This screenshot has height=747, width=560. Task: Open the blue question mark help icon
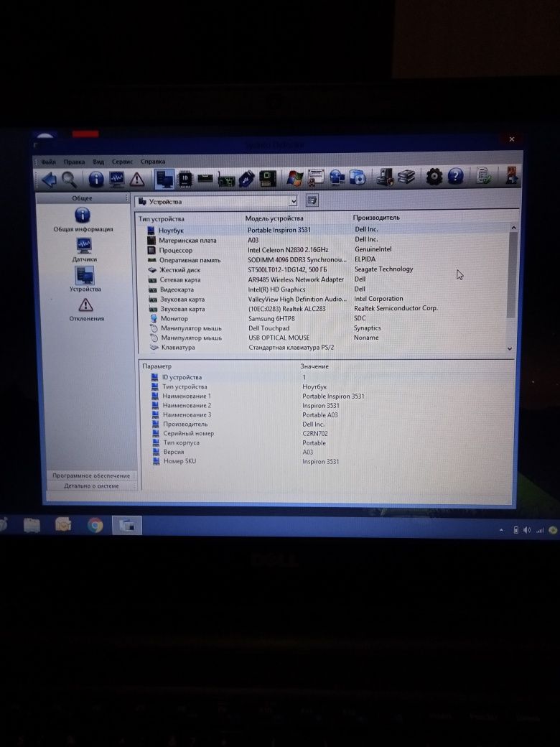pyautogui.click(x=456, y=176)
